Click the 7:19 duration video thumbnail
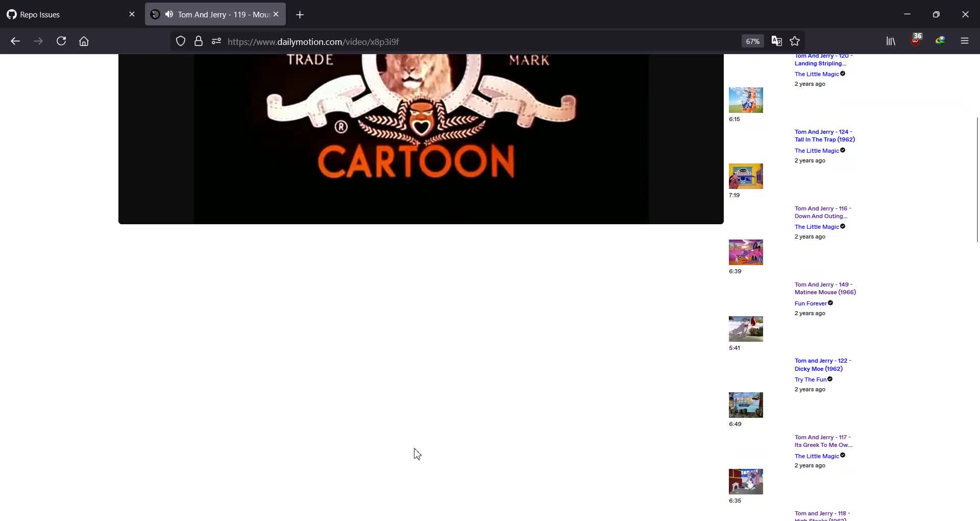 [746, 176]
